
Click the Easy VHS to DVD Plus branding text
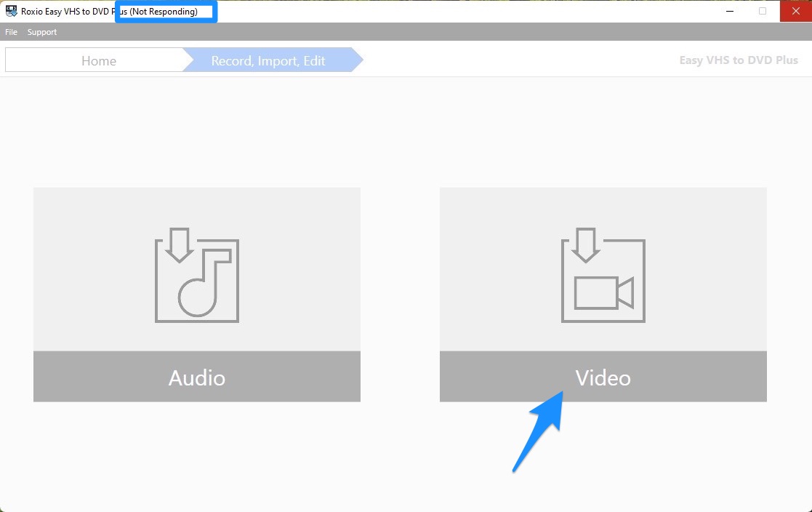click(x=738, y=60)
